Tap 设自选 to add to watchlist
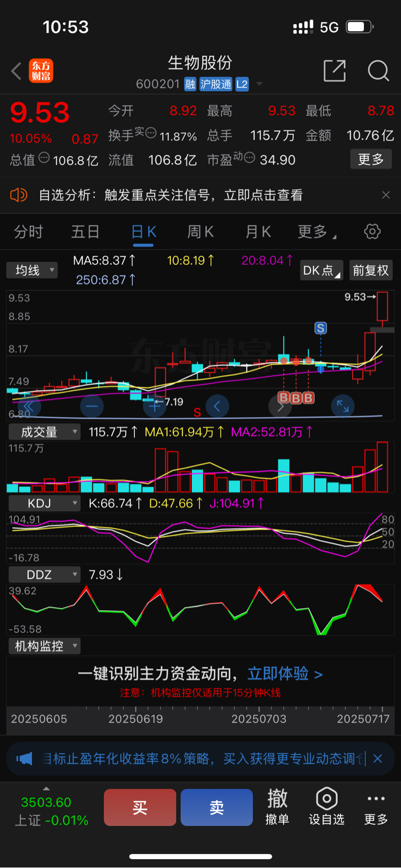This screenshot has width=401, height=868. pos(326,807)
